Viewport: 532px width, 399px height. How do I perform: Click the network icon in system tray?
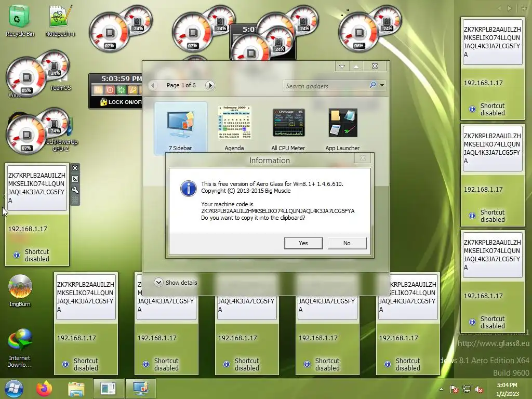(467, 389)
